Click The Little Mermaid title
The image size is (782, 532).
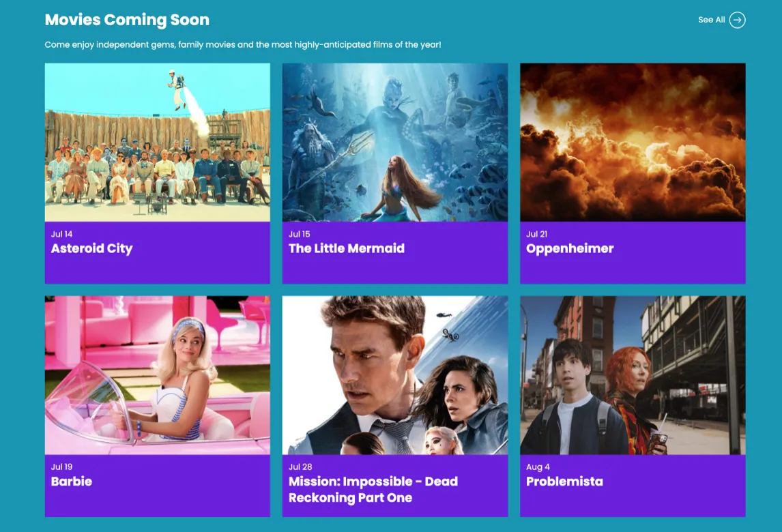pyautogui.click(x=347, y=248)
